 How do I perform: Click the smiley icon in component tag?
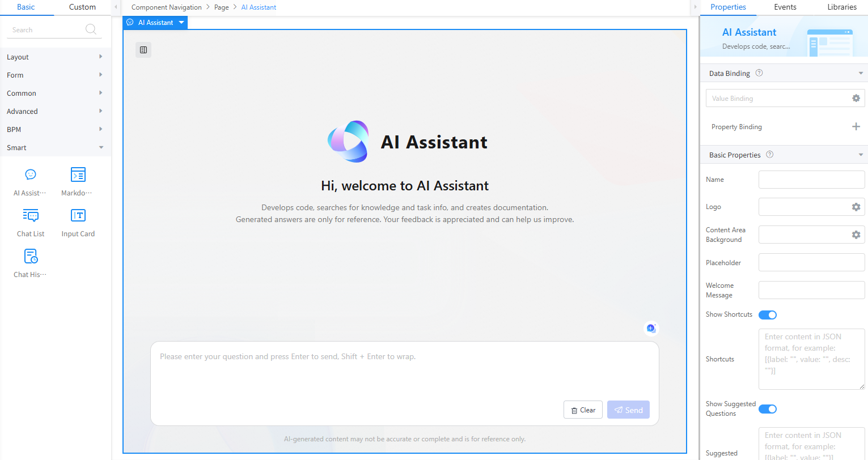tap(130, 23)
